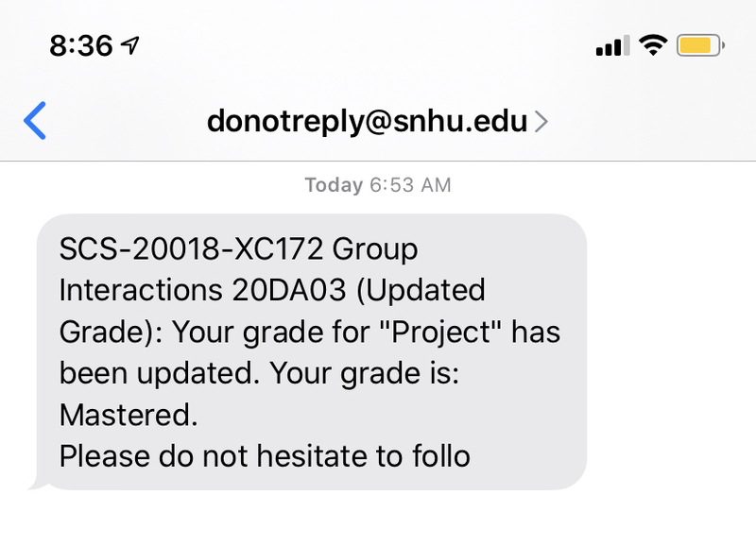Tap the quoted "Project" word in message
Image resolution: width=756 pixels, height=546 pixels.
440,333
